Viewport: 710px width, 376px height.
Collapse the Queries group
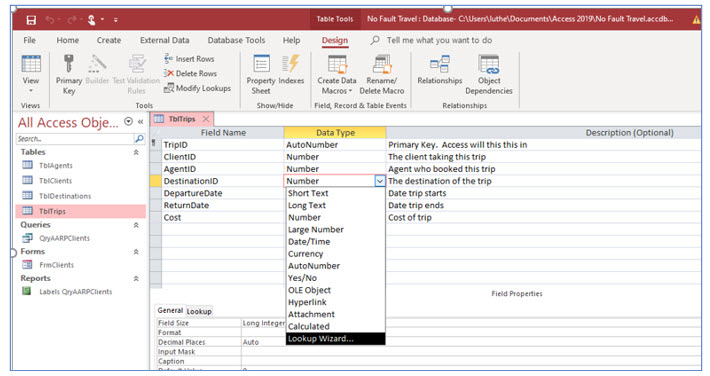click(136, 225)
